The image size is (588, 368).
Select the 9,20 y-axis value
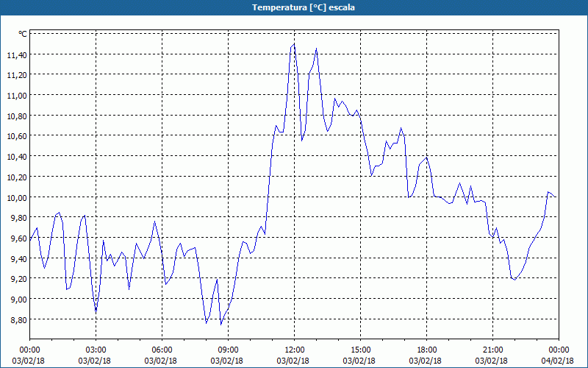[19, 279]
